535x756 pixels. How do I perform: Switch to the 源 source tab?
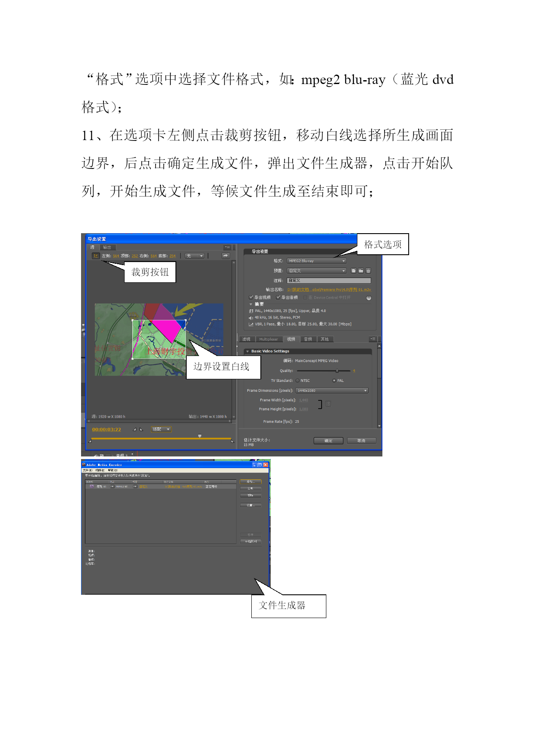click(92, 247)
